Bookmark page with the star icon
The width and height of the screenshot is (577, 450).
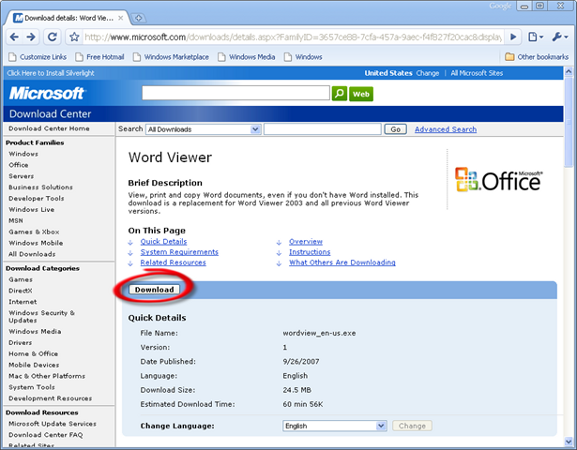click(74, 37)
